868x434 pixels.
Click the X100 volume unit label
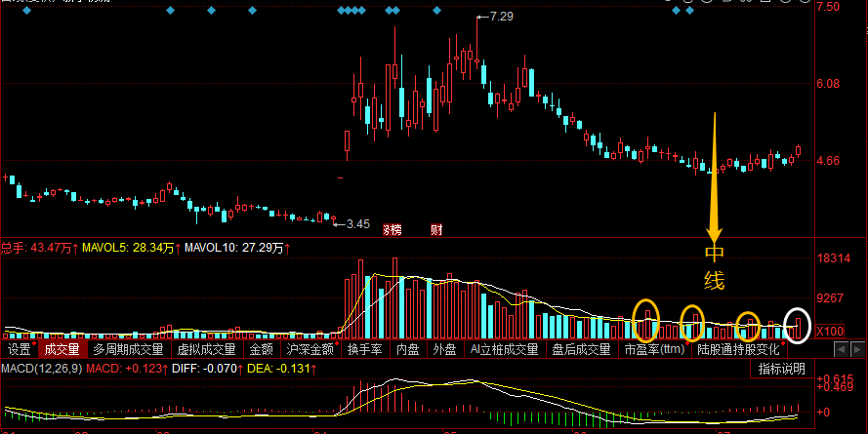click(830, 332)
